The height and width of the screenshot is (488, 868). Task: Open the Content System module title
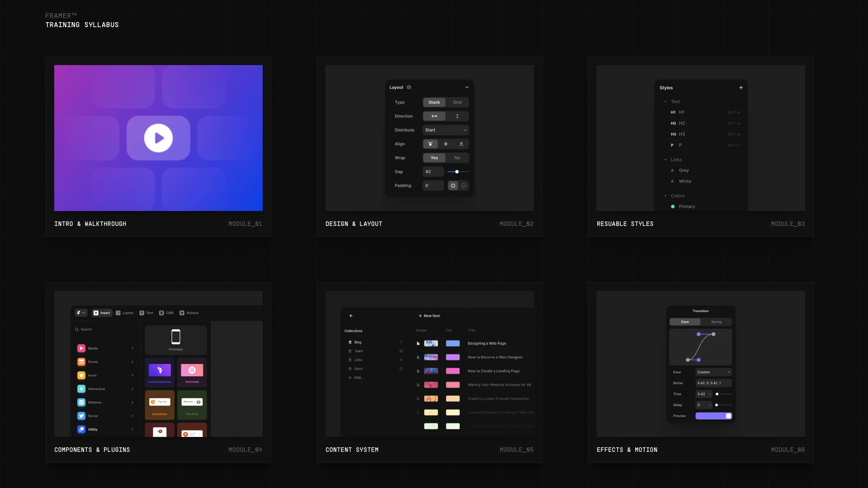352,450
